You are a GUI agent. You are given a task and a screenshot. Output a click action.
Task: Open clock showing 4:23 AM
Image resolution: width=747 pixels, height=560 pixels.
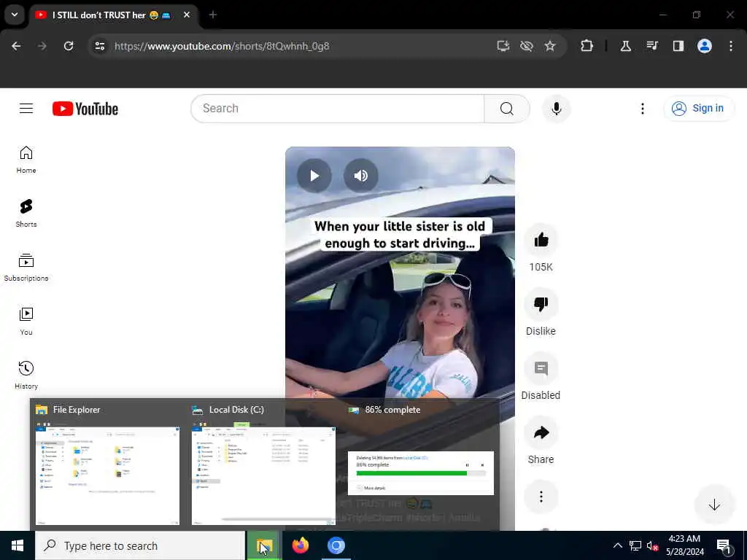[684, 545]
